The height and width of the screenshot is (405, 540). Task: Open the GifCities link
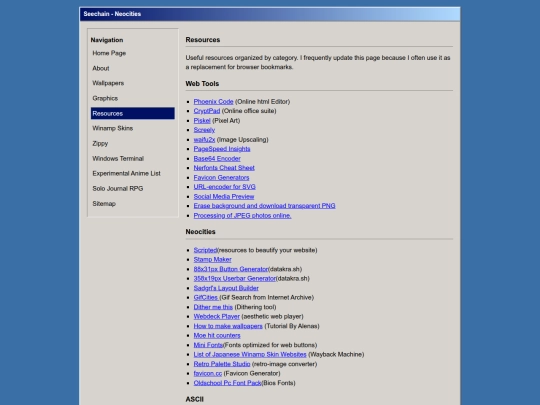pyautogui.click(x=206, y=297)
